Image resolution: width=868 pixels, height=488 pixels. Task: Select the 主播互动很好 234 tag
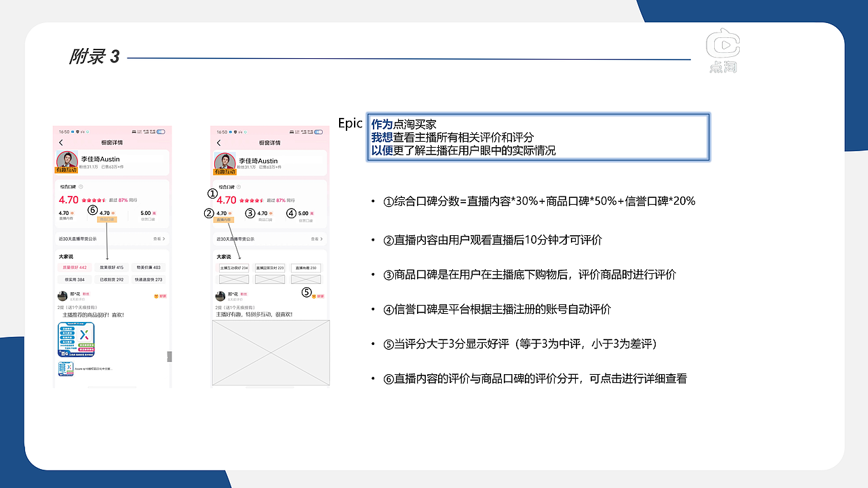tap(234, 268)
